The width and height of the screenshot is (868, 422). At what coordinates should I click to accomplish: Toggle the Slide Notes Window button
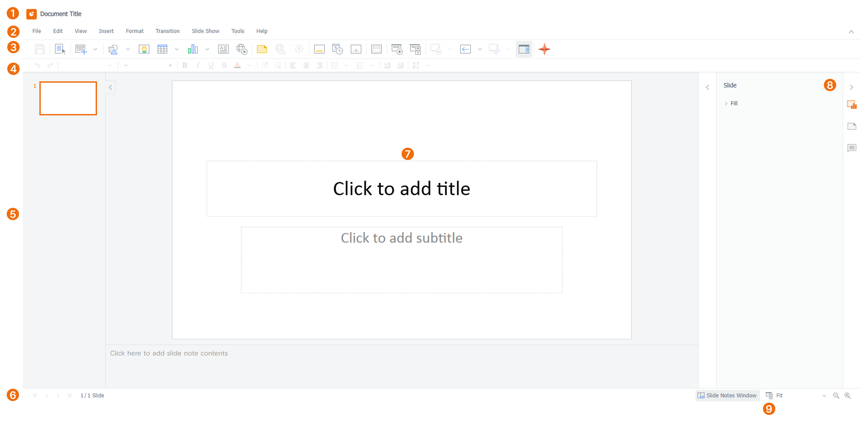tap(727, 395)
